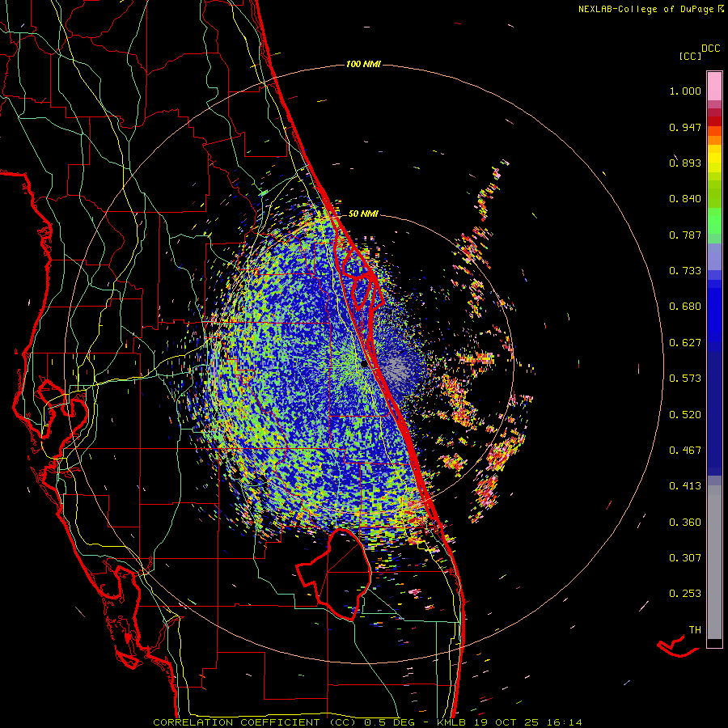Image resolution: width=728 pixels, height=728 pixels.
Task: Select the 0.733 legend value
Action: (x=685, y=271)
